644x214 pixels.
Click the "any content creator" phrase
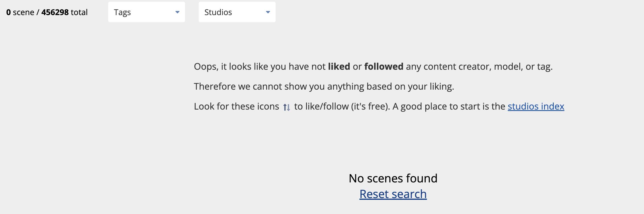[449, 66]
